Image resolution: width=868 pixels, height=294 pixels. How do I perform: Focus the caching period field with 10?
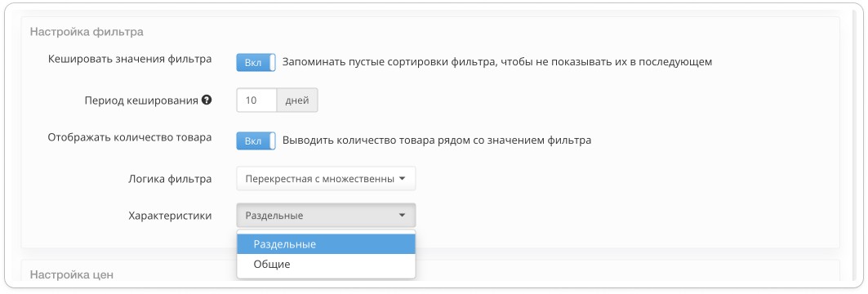(x=256, y=100)
